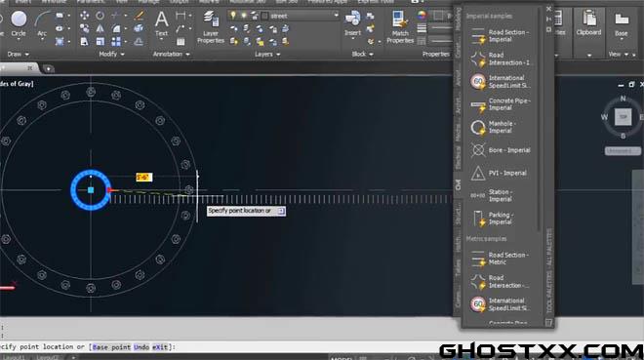This screenshot has height=360, width=644.
Task: Select the Move tool in Modify panel
Action: point(85,16)
